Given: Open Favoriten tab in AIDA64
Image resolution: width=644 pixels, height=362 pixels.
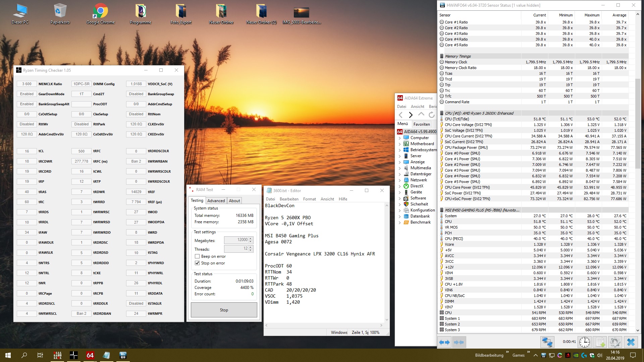Looking at the screenshot, I should coord(421,124).
